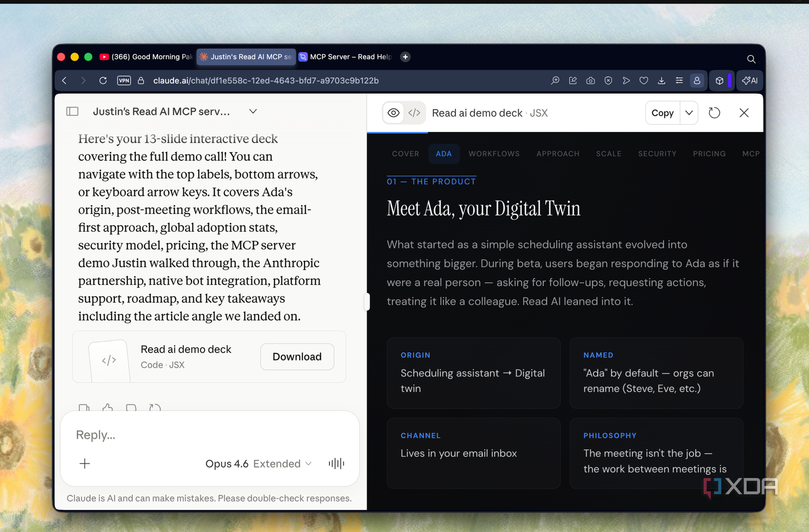
Task: Expand the Copy options dropdown arrow
Action: pyautogui.click(x=689, y=113)
